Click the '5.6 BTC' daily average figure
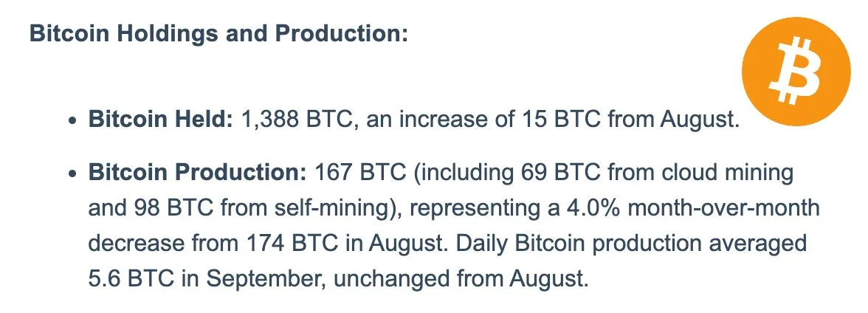 pos(130,278)
